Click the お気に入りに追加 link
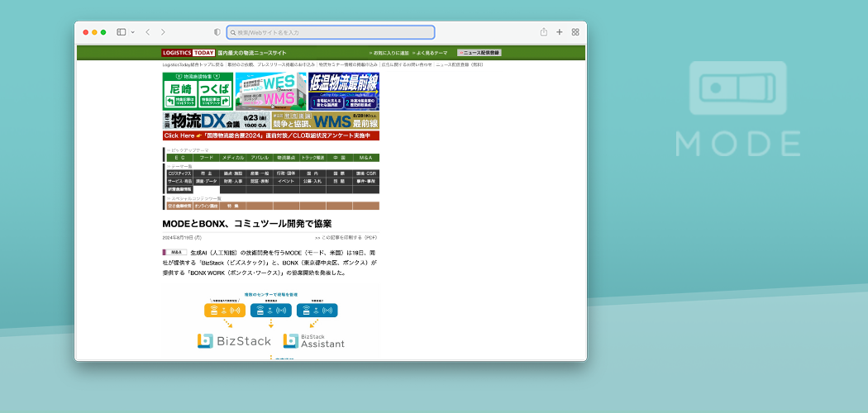 (x=388, y=52)
